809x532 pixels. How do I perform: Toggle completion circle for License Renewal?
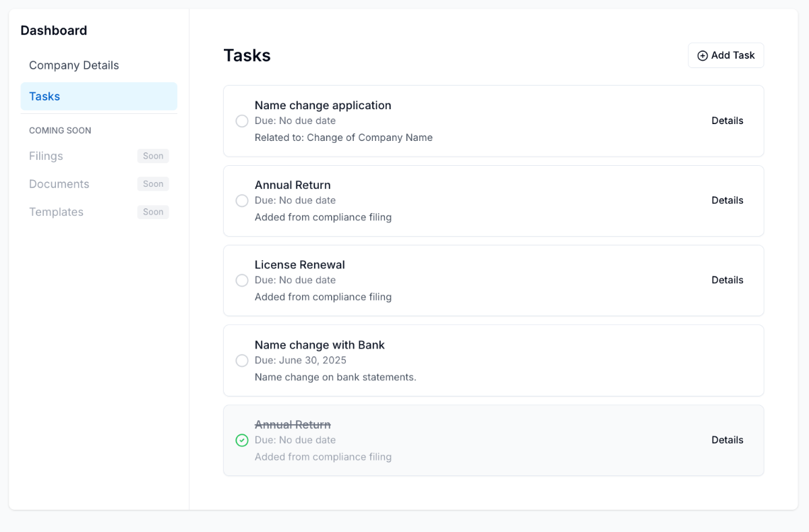[x=242, y=280]
